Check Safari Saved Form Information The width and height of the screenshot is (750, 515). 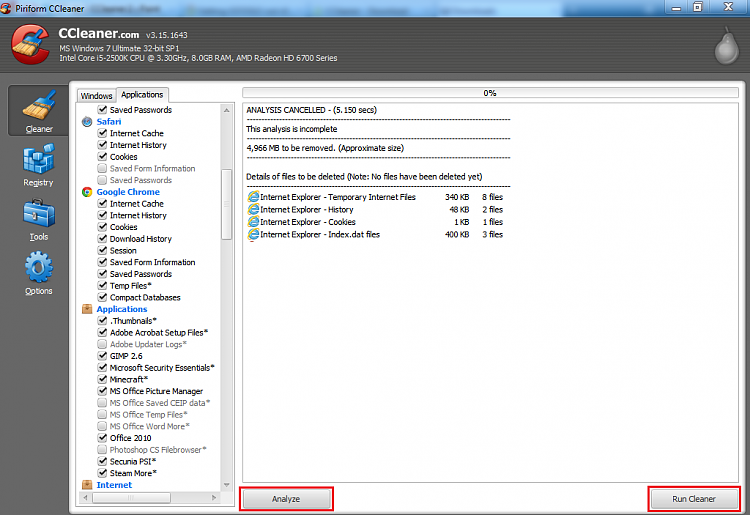(x=102, y=168)
